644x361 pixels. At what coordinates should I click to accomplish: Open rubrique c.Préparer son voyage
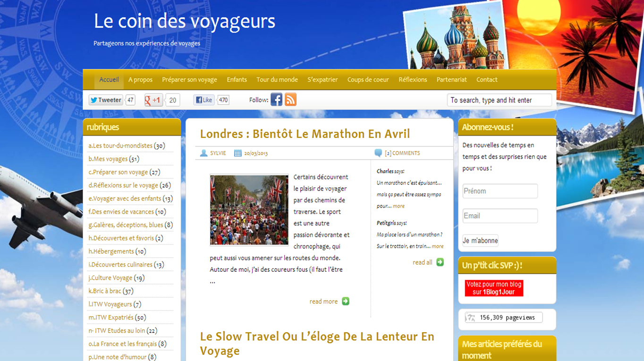point(118,172)
